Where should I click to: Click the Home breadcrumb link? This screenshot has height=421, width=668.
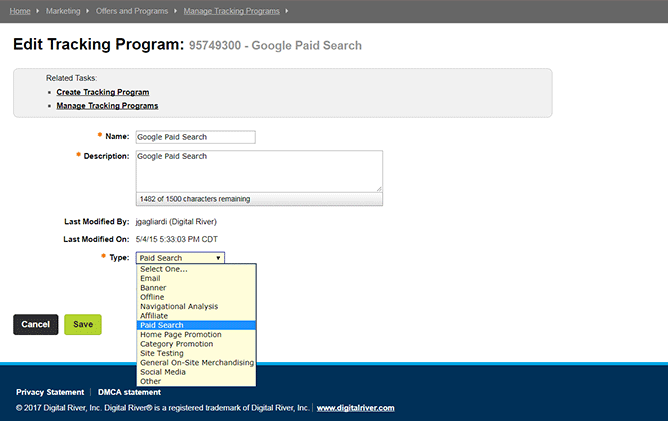tap(20, 11)
